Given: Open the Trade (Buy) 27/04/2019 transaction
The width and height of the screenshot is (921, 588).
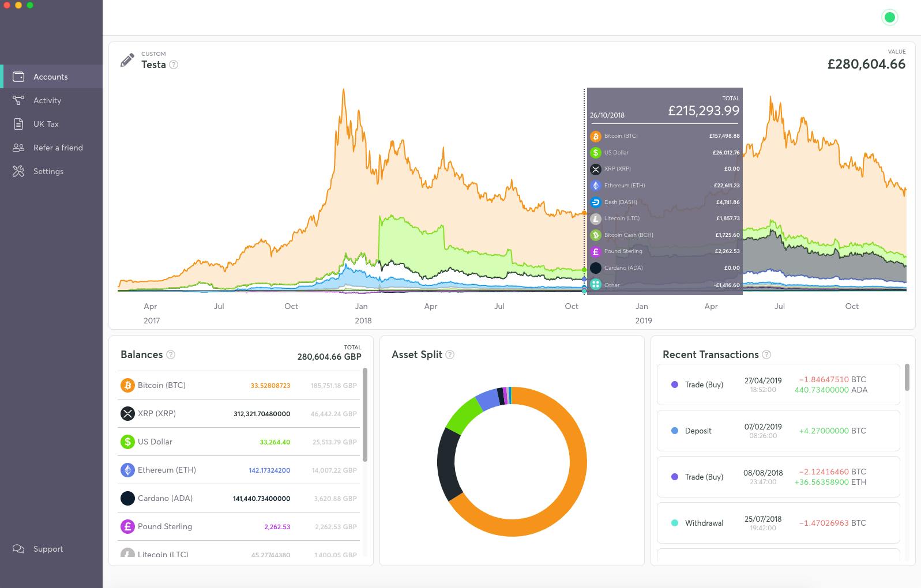Looking at the screenshot, I should (779, 385).
